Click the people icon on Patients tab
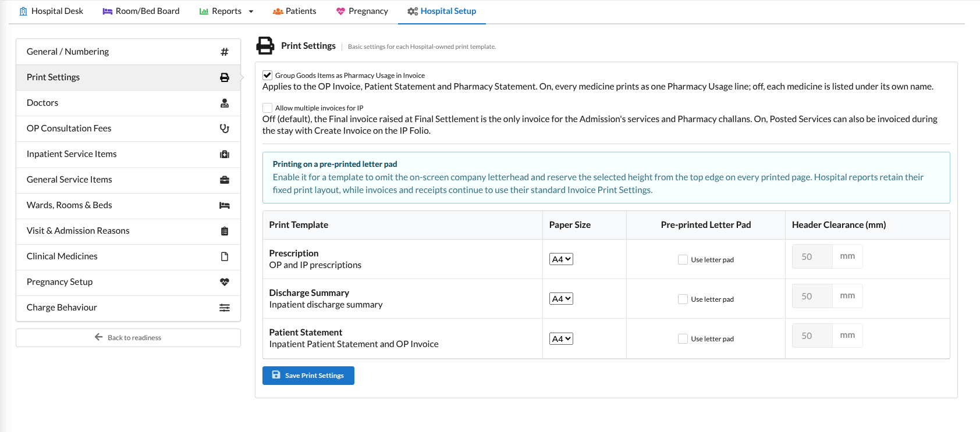This screenshot has height=432, width=980. pos(278,11)
